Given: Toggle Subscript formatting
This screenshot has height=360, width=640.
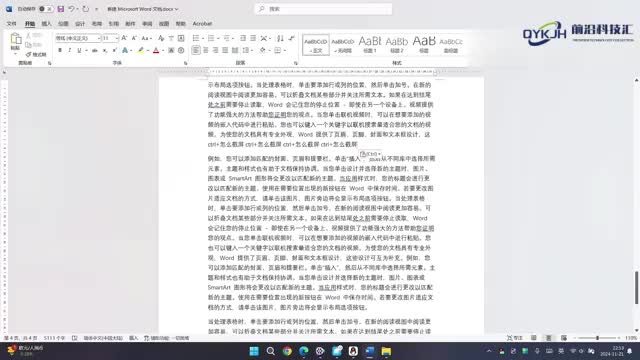Looking at the screenshot, I should [105, 50].
